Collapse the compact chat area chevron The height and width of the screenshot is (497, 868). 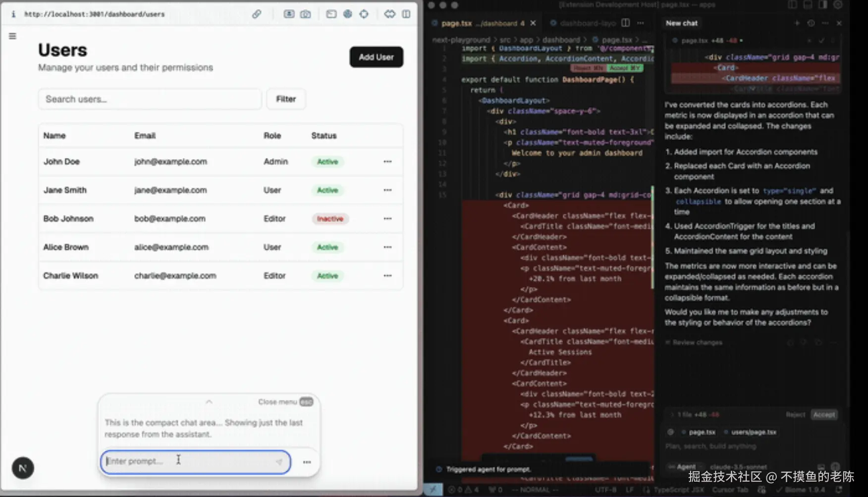209,401
